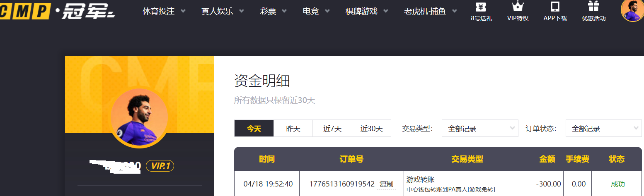
Task: Open the 电竞 menu
Action: (x=311, y=12)
